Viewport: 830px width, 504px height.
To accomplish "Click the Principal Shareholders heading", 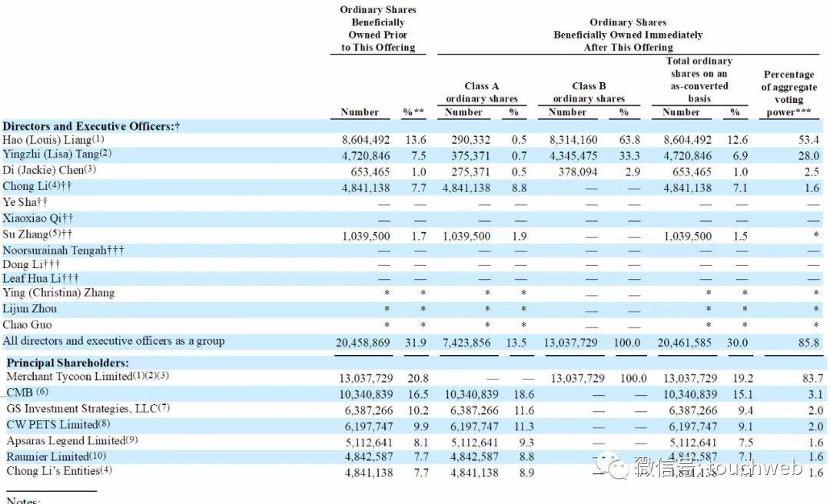I will (x=68, y=363).
